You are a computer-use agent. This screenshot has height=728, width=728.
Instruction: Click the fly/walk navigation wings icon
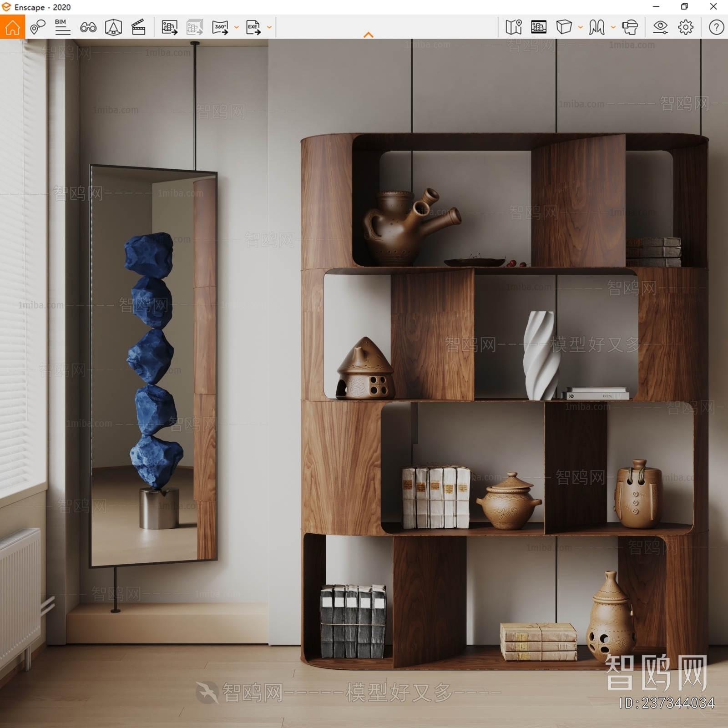(597, 27)
